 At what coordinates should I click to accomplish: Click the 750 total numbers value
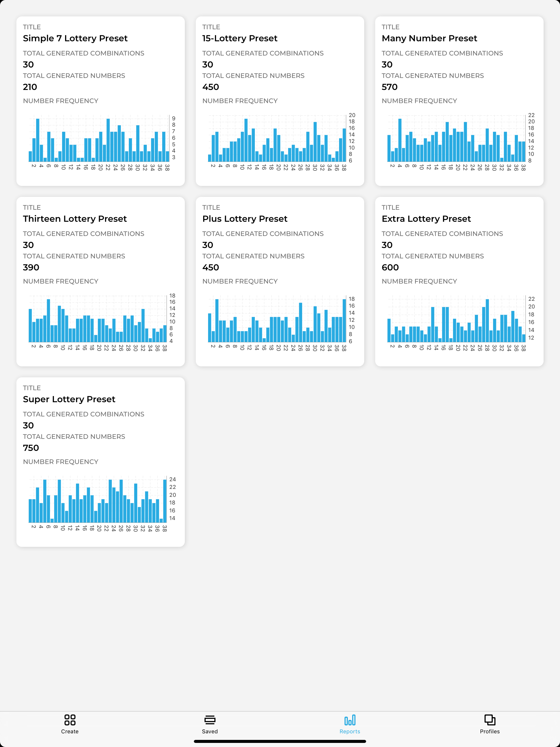click(31, 448)
